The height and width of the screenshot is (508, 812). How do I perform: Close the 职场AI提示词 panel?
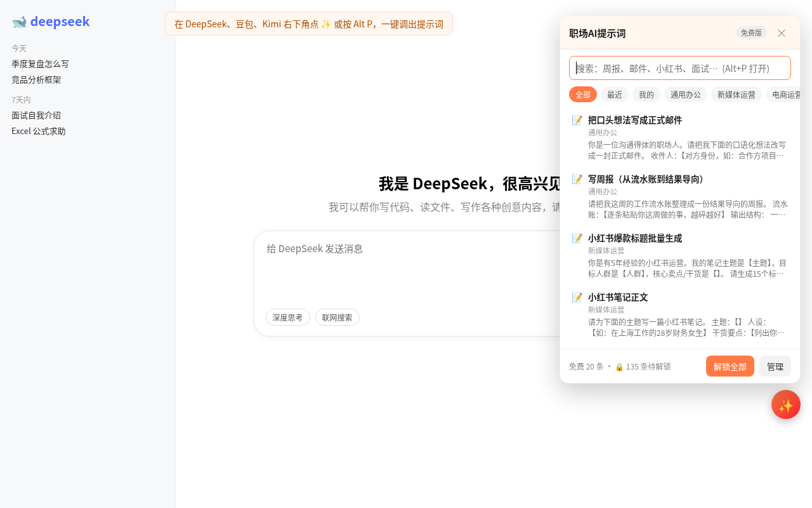[782, 33]
